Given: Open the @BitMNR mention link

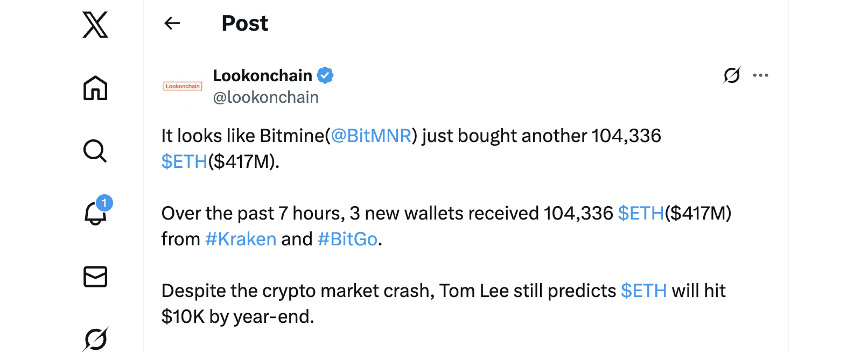Looking at the screenshot, I should (371, 136).
